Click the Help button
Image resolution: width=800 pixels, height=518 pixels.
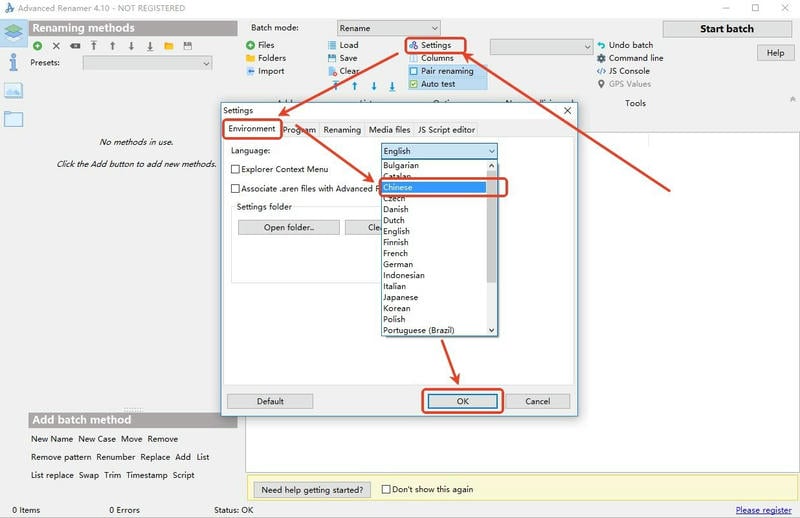click(776, 53)
